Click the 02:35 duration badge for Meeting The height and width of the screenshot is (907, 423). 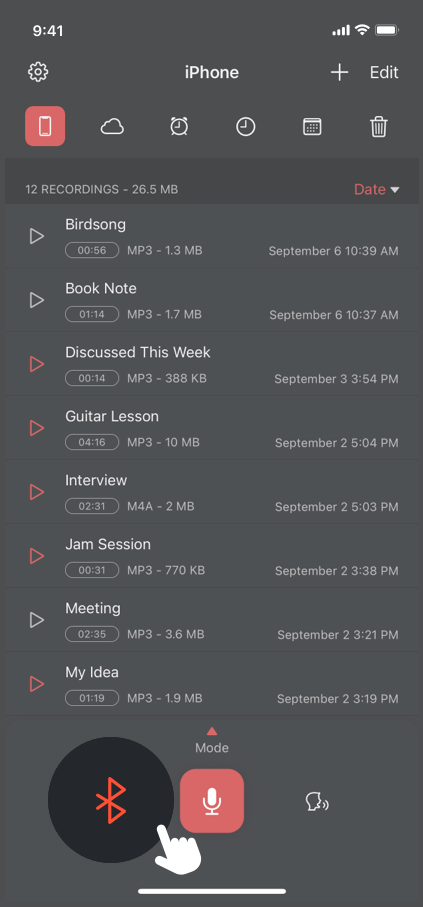point(92,634)
